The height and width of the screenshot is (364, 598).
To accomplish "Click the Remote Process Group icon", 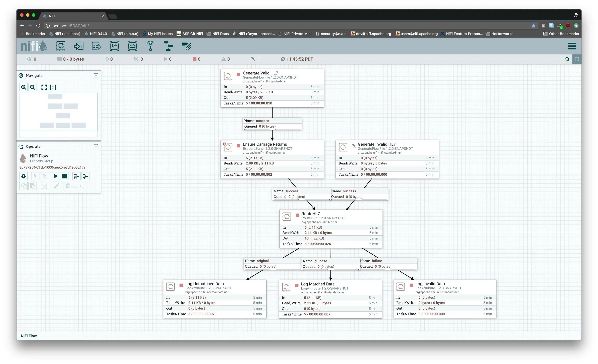I will (x=132, y=46).
